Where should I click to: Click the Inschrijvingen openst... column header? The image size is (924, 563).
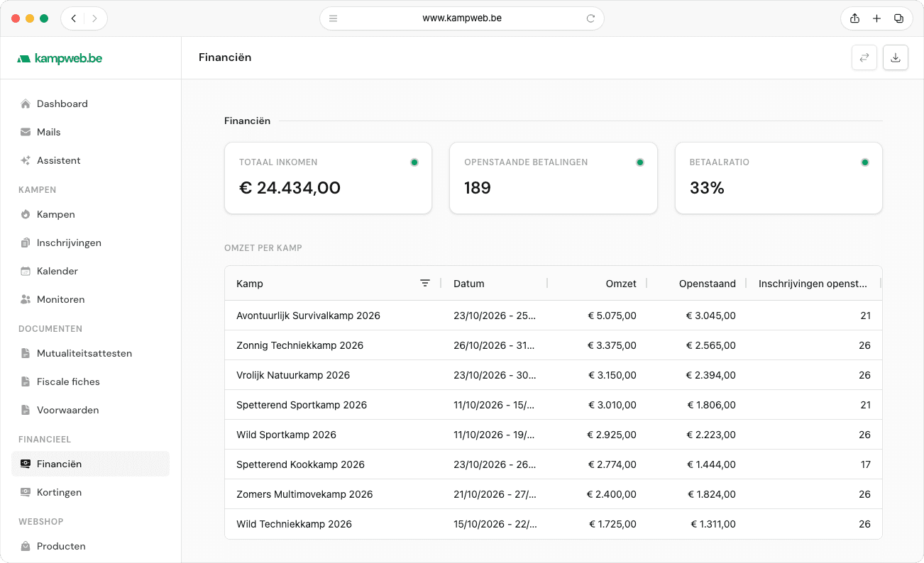click(813, 284)
